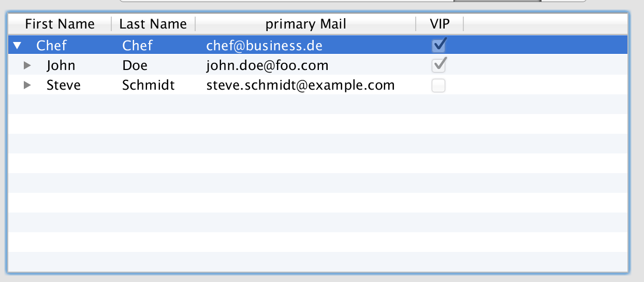Screen dimensions: 644x282
Task: Expand the John Doe row
Action: click(27, 66)
